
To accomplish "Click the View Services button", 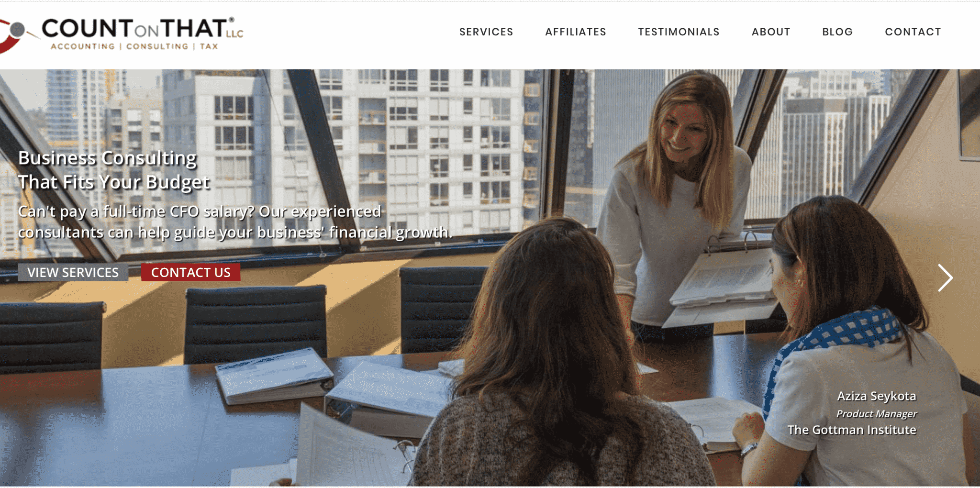I will pos(73,272).
